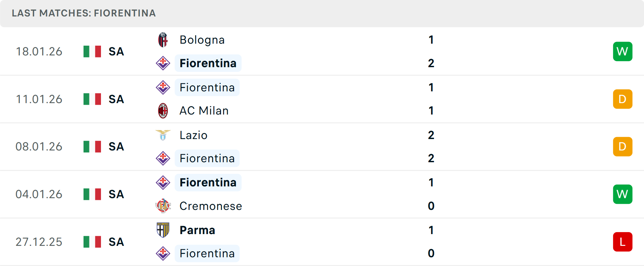Click the Cremonese club crest icon
Screen dimensions: 644x266
click(x=163, y=206)
